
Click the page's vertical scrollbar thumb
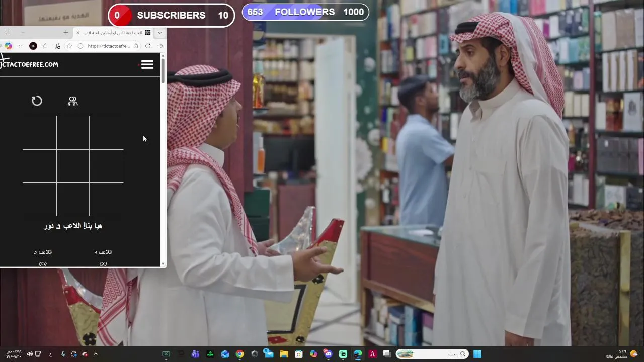coord(163,71)
